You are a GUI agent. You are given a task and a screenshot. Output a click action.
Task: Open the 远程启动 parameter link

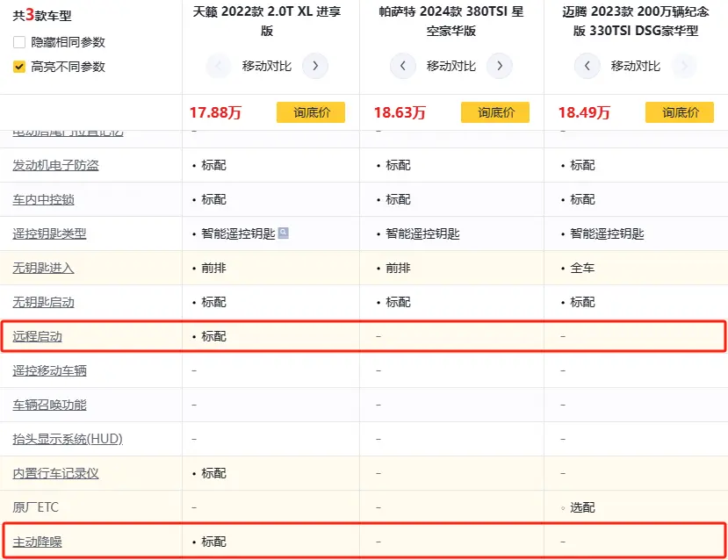37,336
